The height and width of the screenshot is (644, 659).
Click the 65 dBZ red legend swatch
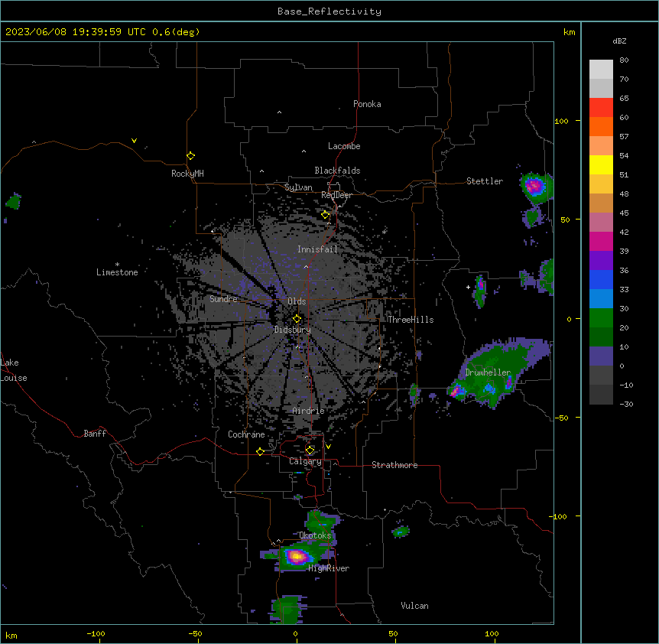(601, 108)
